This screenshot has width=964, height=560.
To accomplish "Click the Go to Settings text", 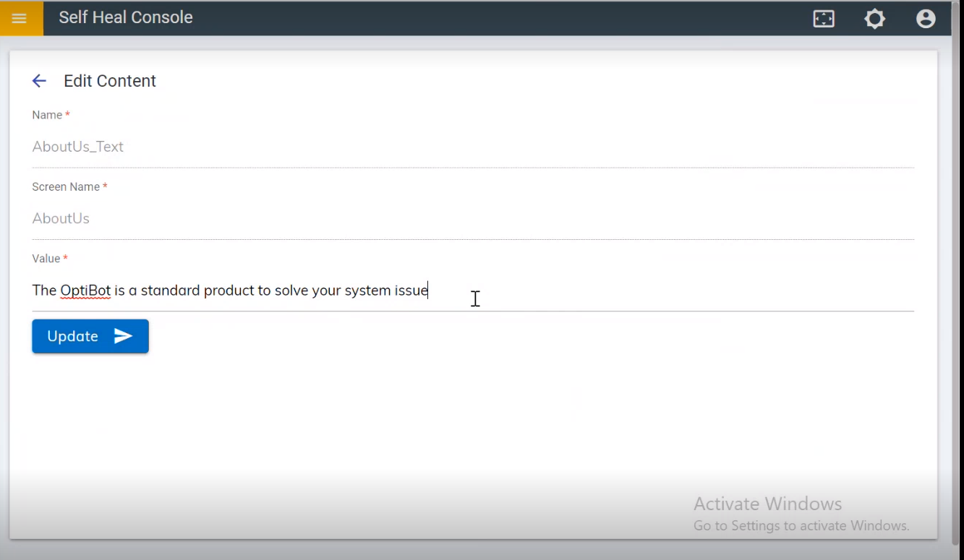I will [x=801, y=525].
